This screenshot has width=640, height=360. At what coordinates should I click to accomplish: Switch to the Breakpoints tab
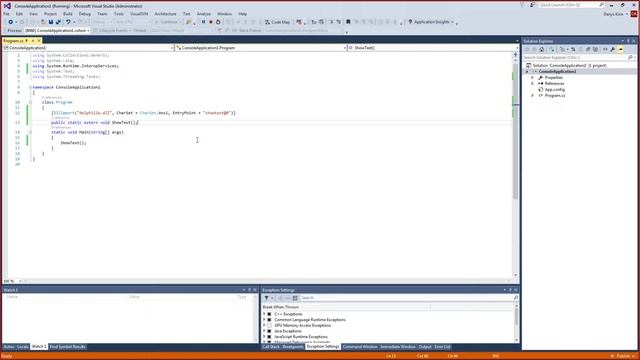coord(293,347)
